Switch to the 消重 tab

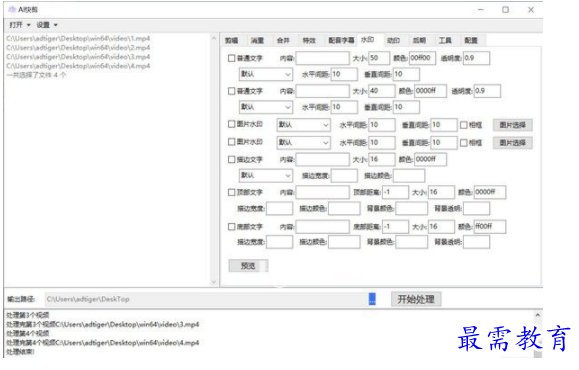[x=257, y=40]
